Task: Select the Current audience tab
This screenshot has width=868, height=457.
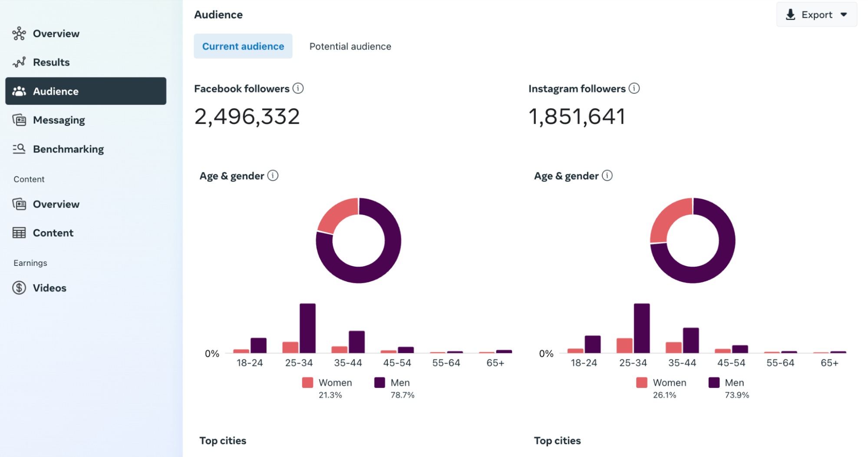Action: pyautogui.click(x=243, y=46)
